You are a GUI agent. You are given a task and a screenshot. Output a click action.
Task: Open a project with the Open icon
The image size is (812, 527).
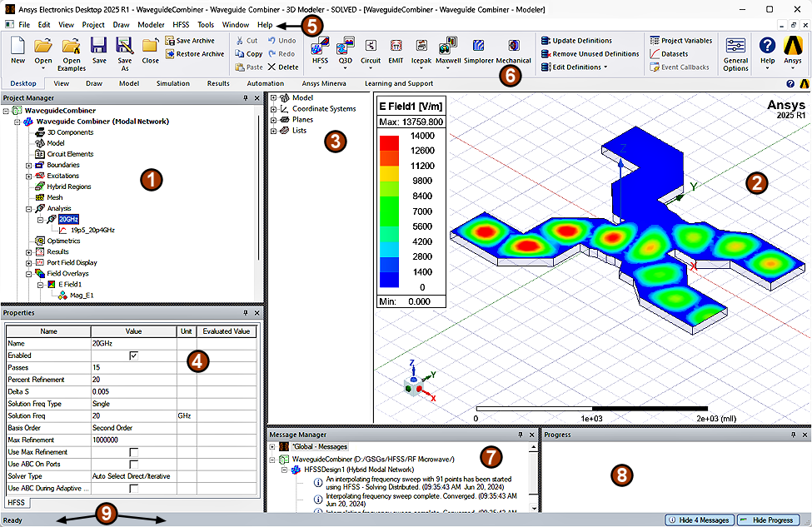43,51
